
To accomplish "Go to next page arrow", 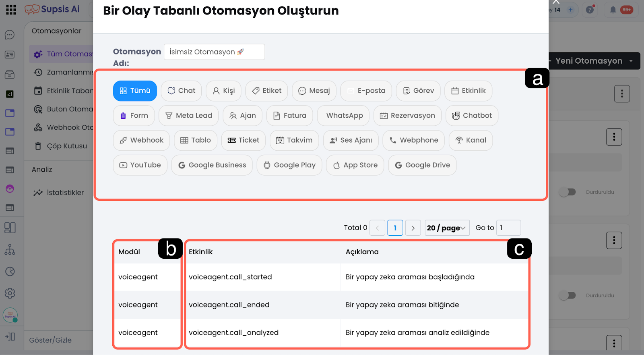I will 413,228.
